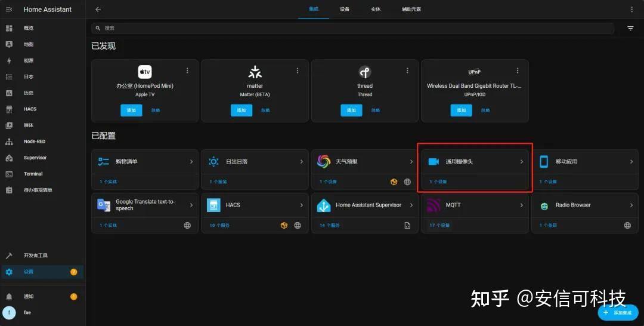Open the filter icon beside search

pyautogui.click(x=630, y=29)
